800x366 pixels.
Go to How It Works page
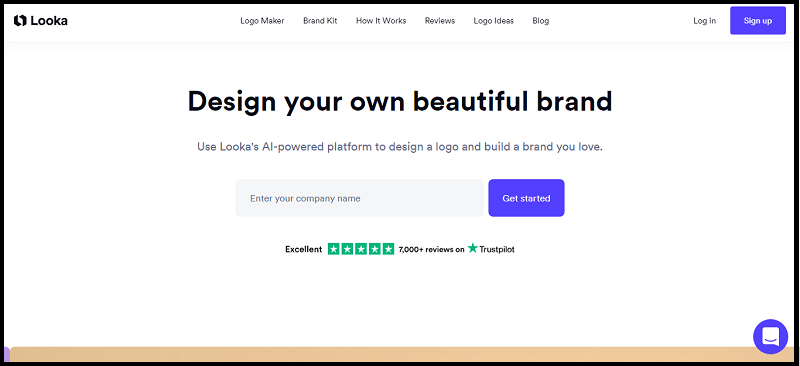(381, 21)
